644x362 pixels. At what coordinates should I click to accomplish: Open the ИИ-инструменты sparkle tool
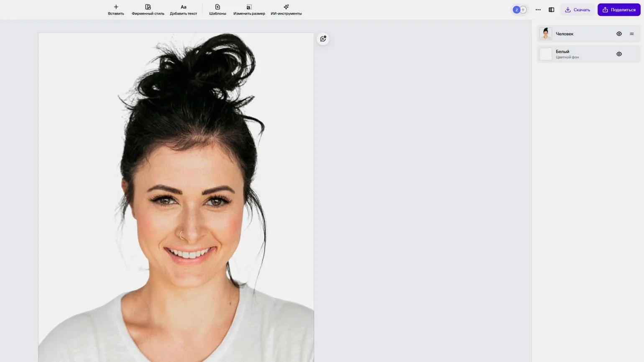pos(286,10)
